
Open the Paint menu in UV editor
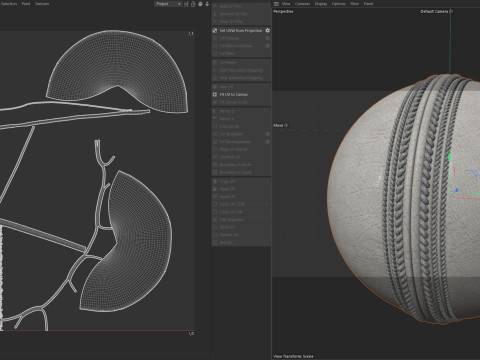[26, 4]
